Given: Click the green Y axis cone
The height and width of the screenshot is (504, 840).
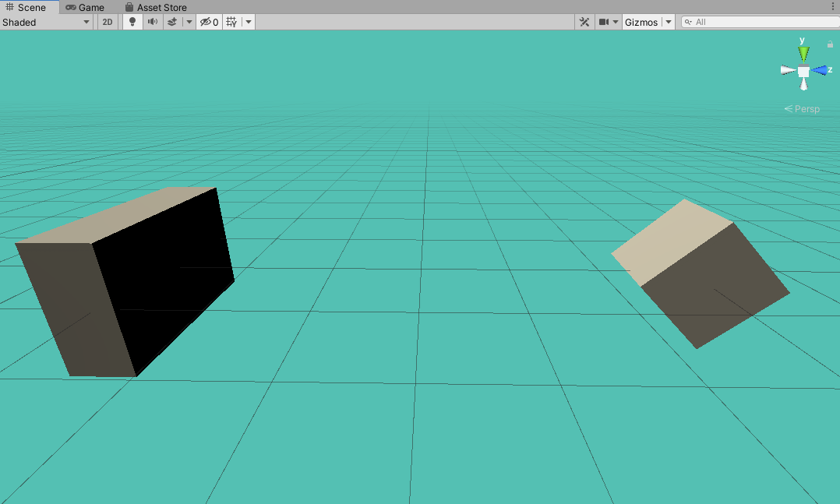Looking at the screenshot, I should [803, 55].
